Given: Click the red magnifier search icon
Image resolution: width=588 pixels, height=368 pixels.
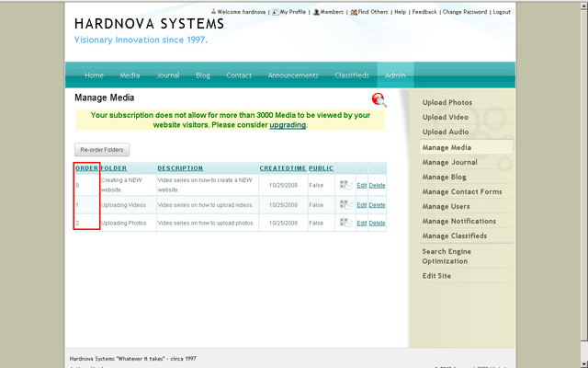Looking at the screenshot, I should click(379, 99).
